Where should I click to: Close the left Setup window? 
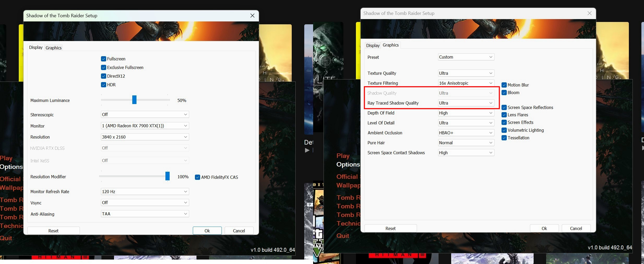pyautogui.click(x=252, y=16)
